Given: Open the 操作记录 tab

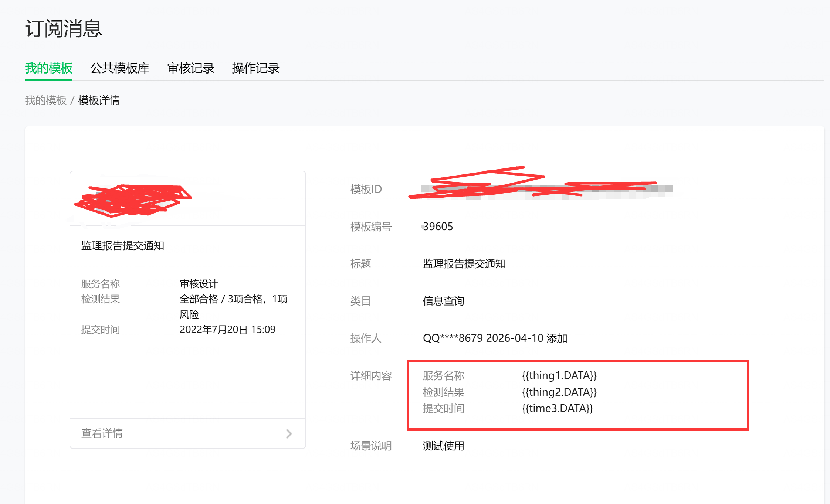Looking at the screenshot, I should pyautogui.click(x=255, y=68).
